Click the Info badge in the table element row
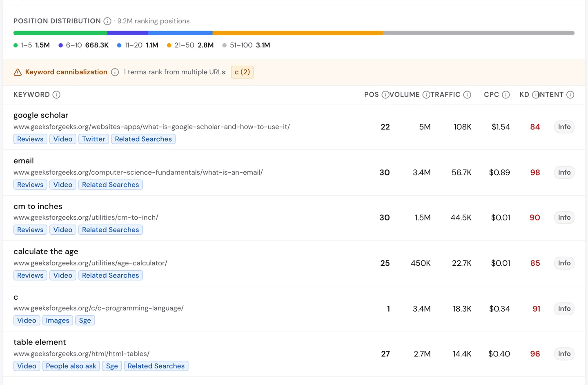The width and height of the screenshot is (588, 385). click(564, 354)
